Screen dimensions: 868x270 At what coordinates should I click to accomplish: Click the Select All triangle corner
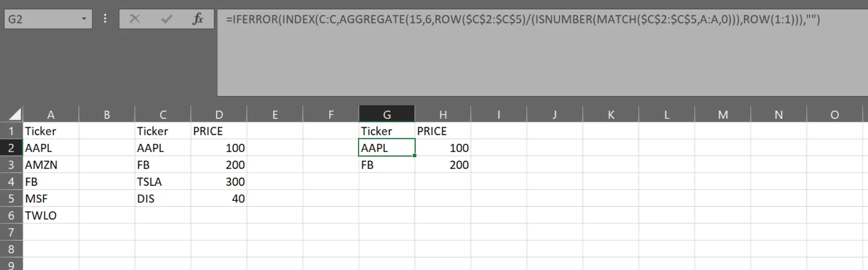(15, 114)
